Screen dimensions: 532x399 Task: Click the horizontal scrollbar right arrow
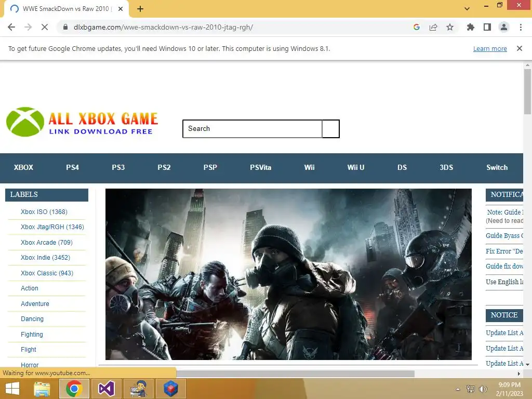point(519,374)
